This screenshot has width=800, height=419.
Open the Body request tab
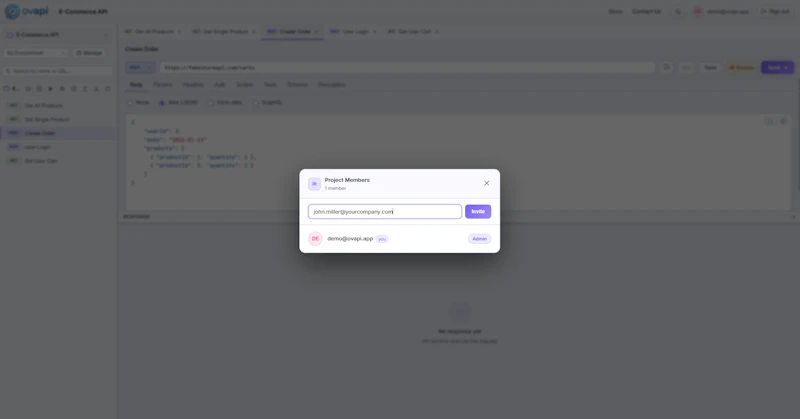point(136,85)
